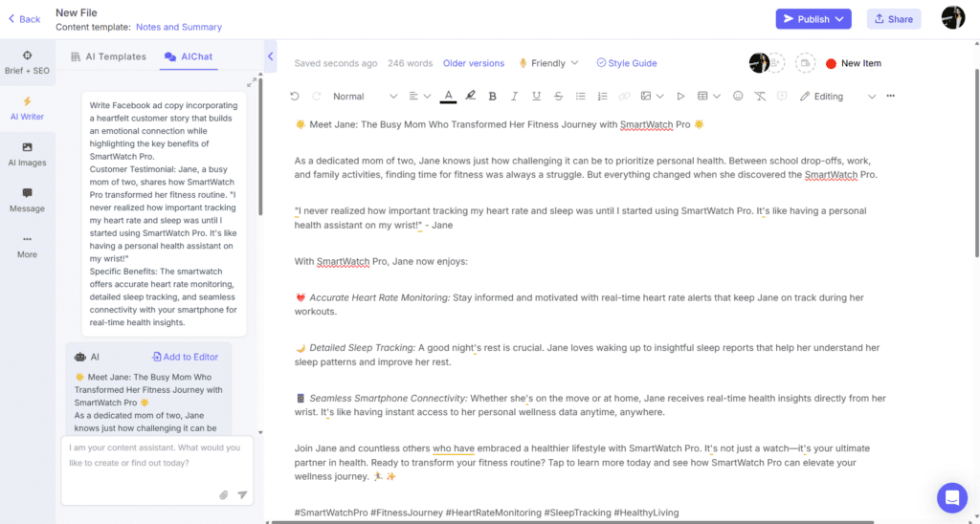Toggle italic formatting

514,97
